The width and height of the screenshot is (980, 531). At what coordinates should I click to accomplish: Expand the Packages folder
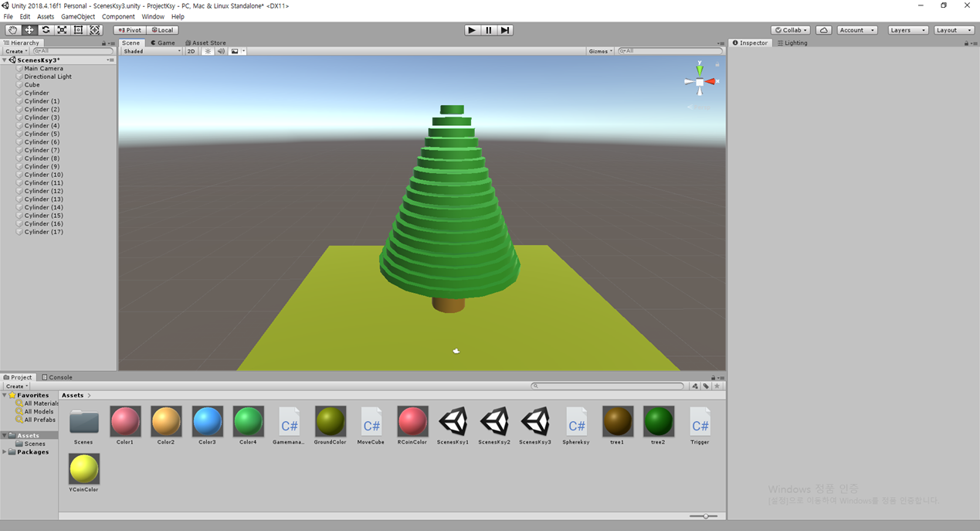click(5, 452)
